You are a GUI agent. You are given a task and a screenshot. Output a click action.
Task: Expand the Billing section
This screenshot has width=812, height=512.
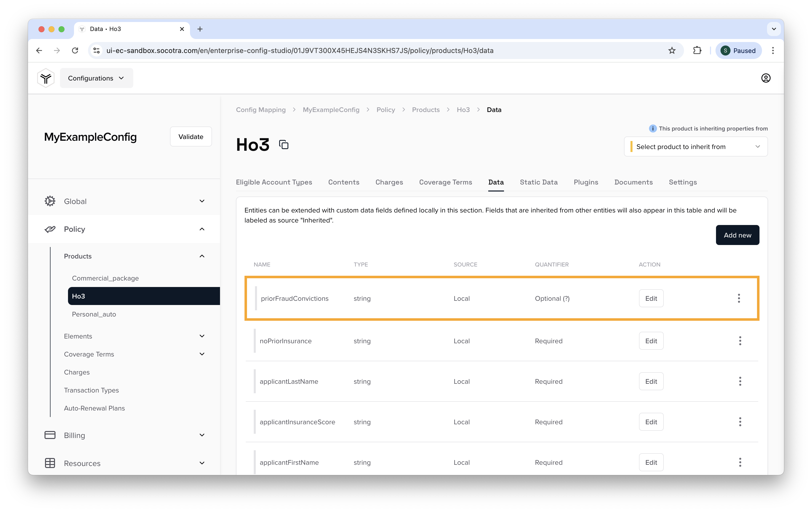[202, 435]
